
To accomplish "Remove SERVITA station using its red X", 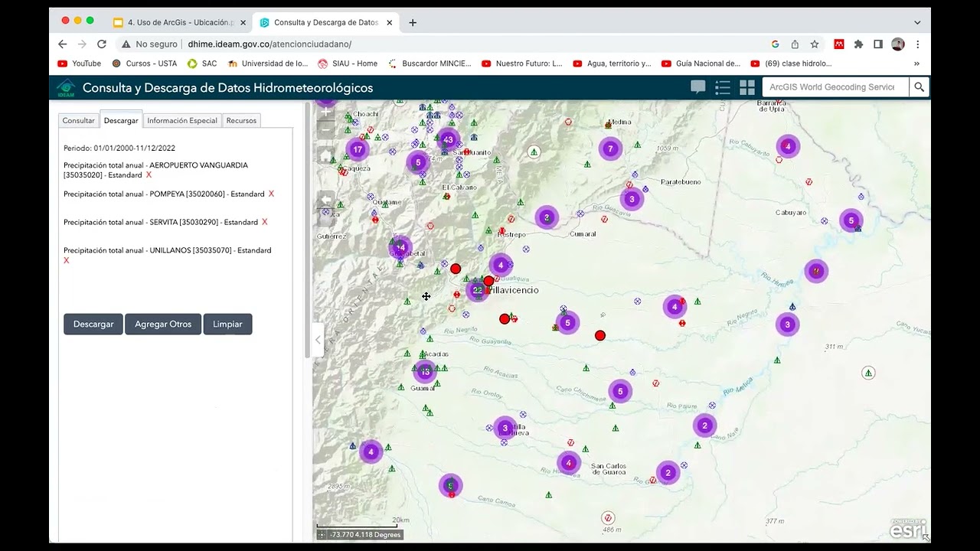I will pyautogui.click(x=265, y=222).
